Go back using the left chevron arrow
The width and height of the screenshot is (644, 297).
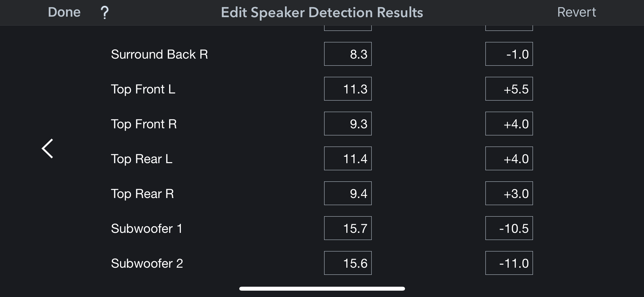(48, 148)
